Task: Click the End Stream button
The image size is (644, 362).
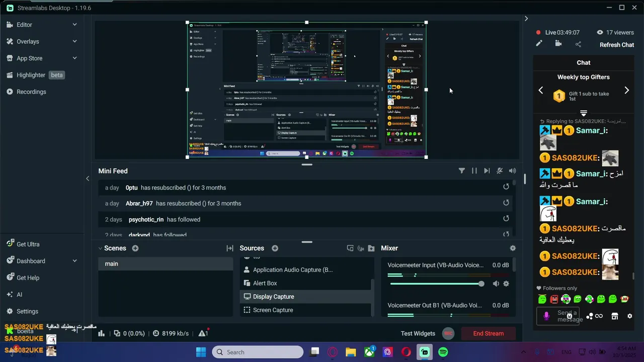Action: coord(488,333)
